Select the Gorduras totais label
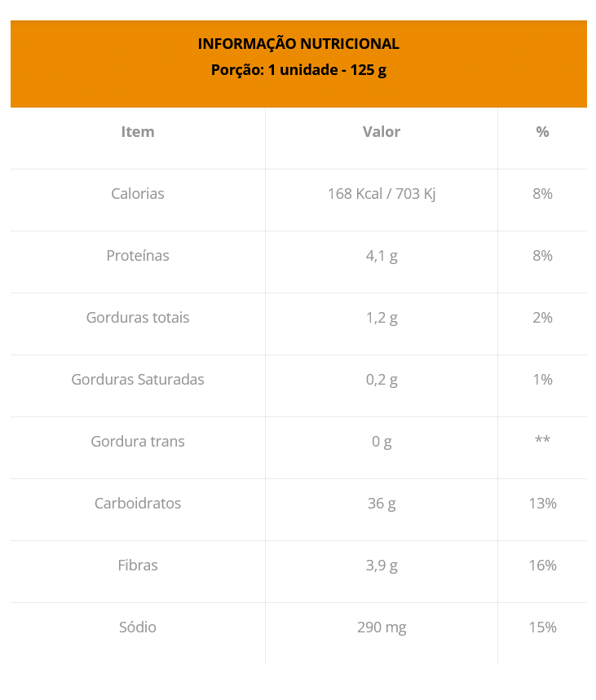Screen dimensions: 596x700 click(x=138, y=318)
